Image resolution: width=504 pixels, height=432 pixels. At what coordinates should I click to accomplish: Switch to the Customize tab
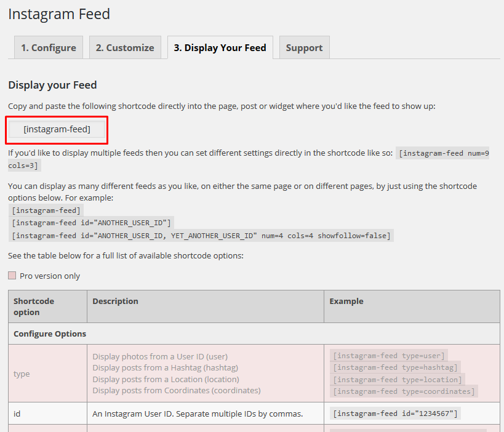pyautogui.click(x=125, y=48)
